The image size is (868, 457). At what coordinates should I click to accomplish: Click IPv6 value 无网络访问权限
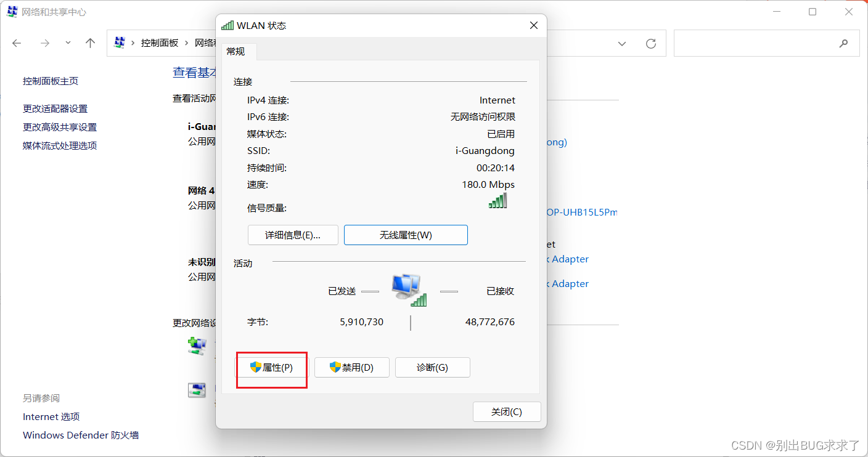coord(483,117)
